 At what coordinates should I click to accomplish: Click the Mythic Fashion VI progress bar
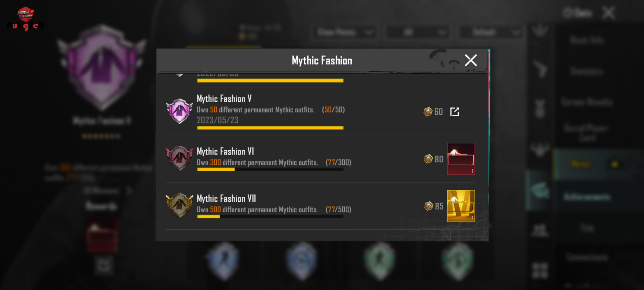pyautogui.click(x=270, y=169)
